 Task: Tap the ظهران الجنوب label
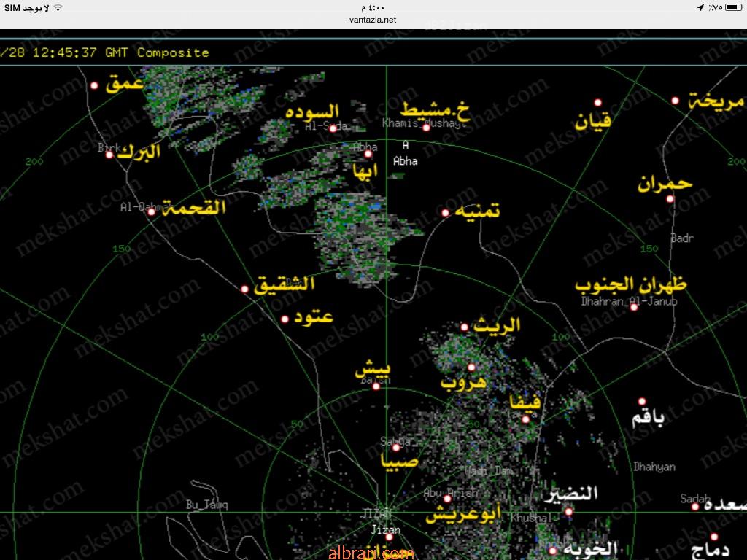click(631, 284)
